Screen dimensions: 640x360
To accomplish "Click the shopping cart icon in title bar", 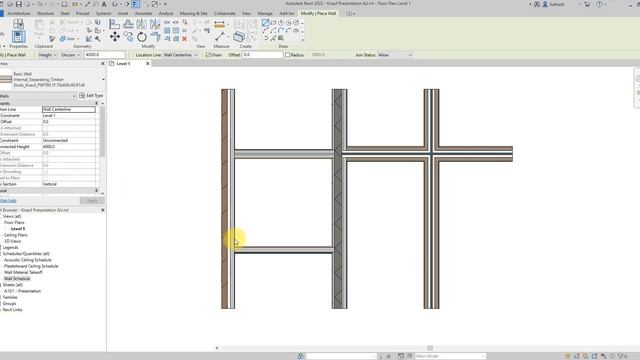I will [587, 4].
